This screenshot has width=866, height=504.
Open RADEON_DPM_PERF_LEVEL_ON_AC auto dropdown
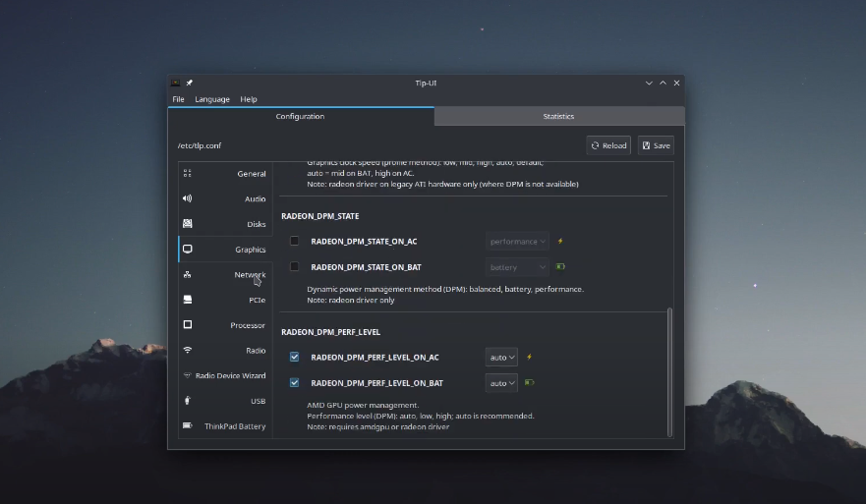point(501,358)
